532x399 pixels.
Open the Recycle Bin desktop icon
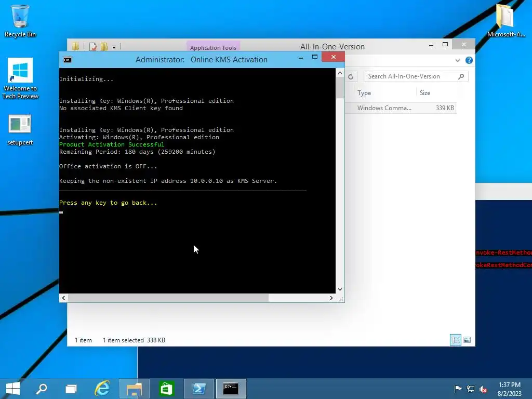click(20, 21)
